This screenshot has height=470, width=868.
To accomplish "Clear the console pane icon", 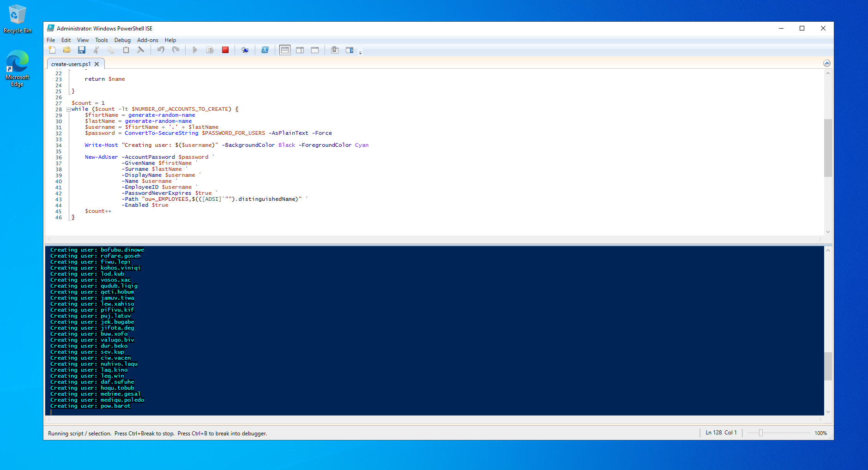I will [x=141, y=50].
